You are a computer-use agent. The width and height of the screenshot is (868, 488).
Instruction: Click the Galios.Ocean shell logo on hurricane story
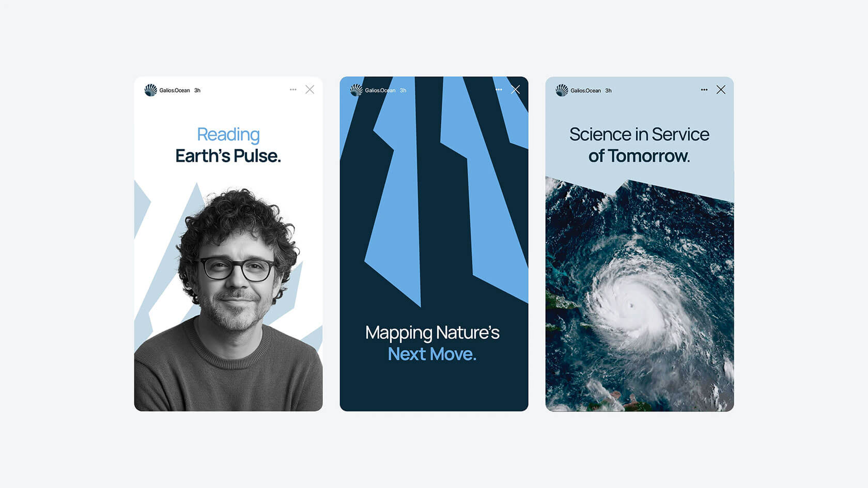(562, 90)
